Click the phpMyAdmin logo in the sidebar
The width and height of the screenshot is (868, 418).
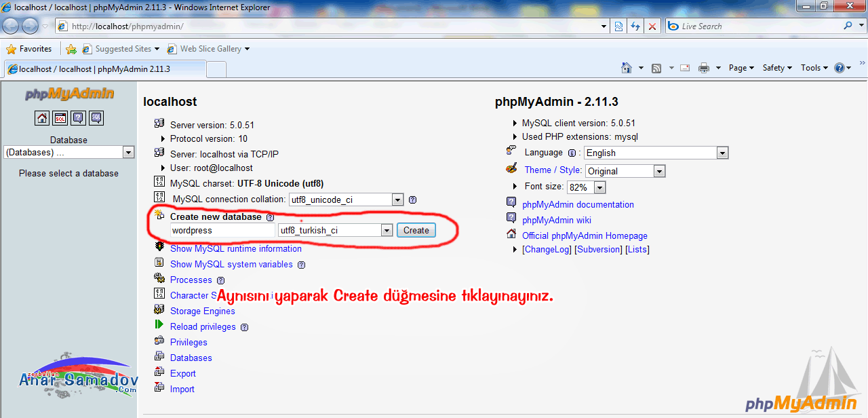[69, 94]
